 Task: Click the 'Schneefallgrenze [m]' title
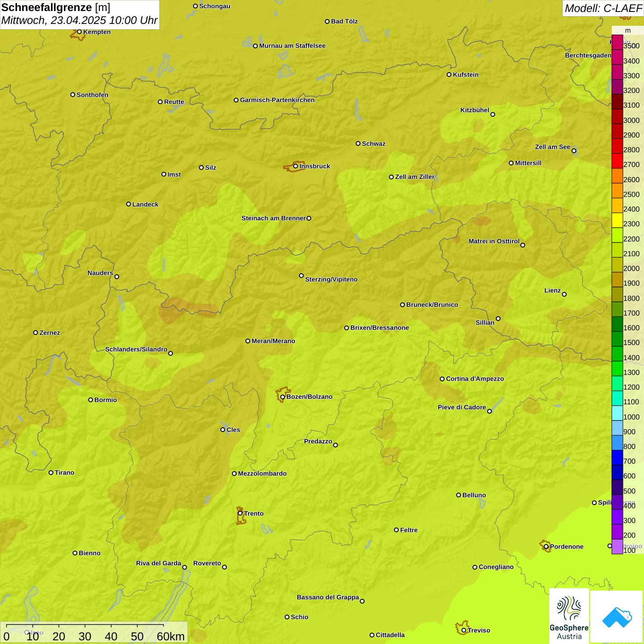[56, 7]
